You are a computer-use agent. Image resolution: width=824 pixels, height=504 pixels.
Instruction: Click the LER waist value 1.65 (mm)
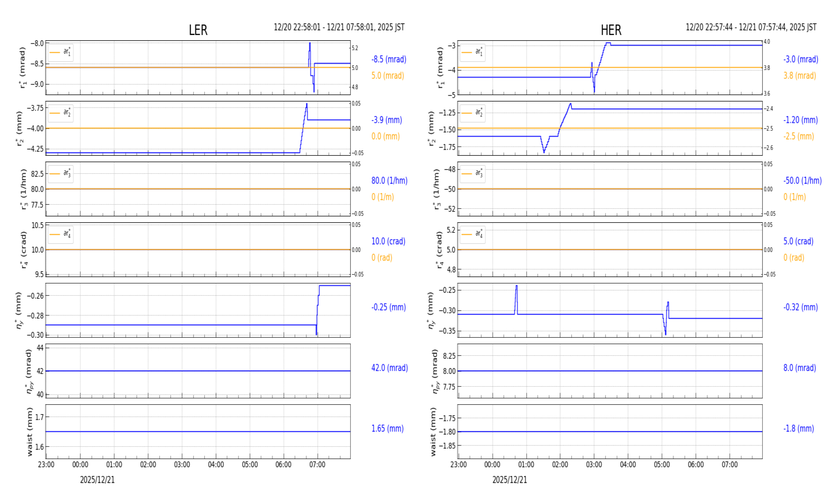coord(387,429)
